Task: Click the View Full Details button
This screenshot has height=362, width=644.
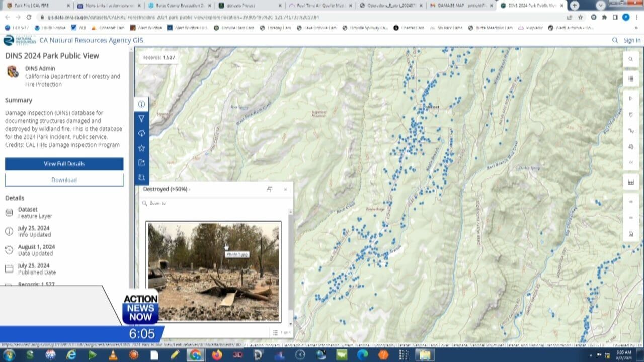Action: [64, 164]
